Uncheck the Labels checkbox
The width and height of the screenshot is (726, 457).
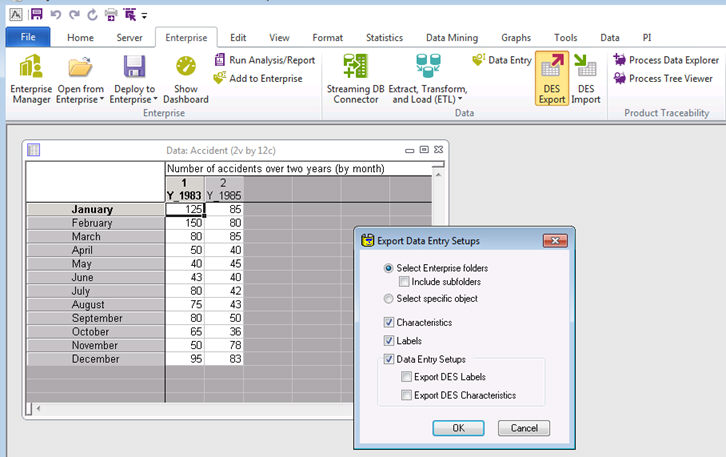tap(389, 341)
